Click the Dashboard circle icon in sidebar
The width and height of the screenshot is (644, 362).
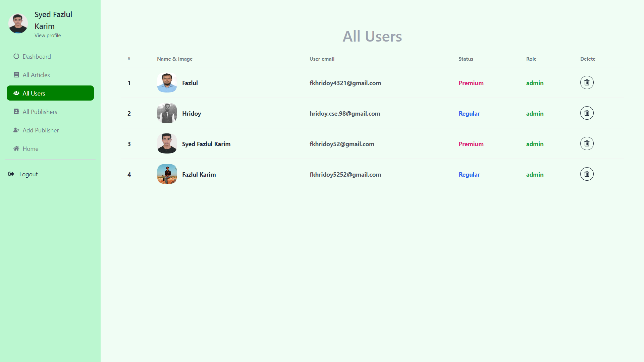[16, 56]
